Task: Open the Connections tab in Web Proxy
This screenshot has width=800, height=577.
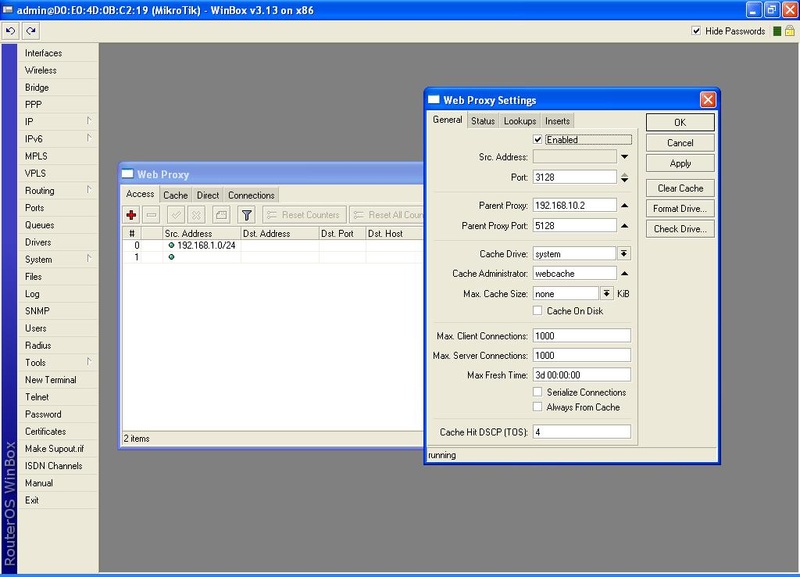Action: (x=251, y=195)
